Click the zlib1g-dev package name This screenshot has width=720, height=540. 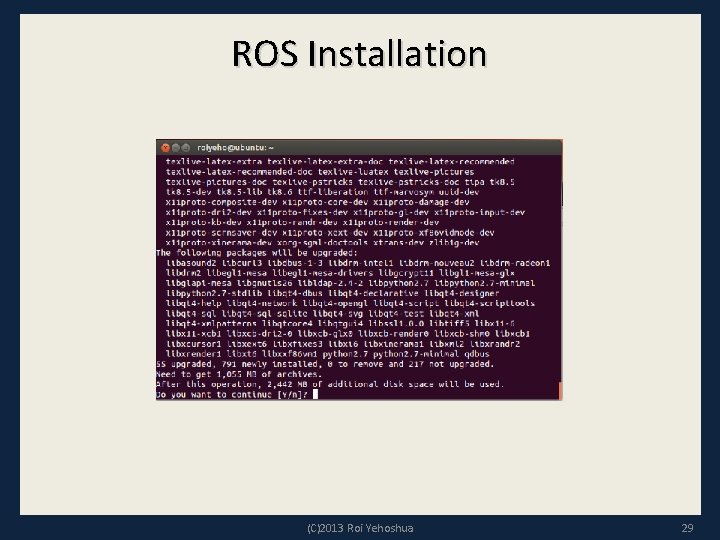(x=454, y=242)
